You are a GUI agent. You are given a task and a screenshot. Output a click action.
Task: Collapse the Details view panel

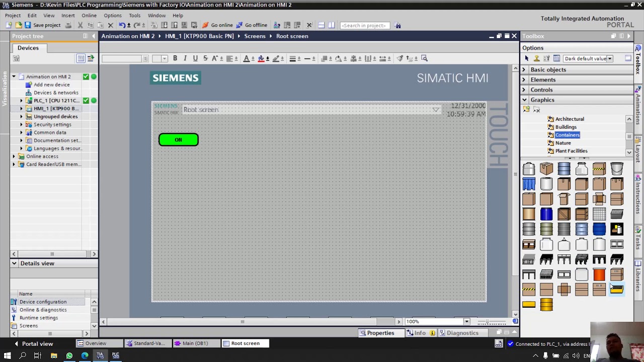click(x=14, y=263)
